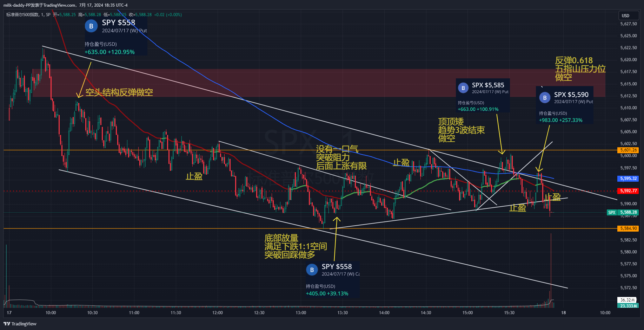Select the orange 5,601.26 price label

point(628,150)
